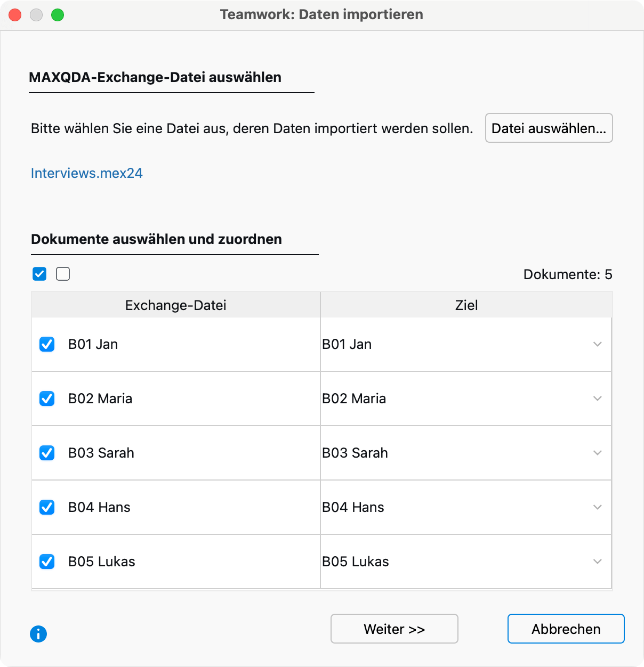The height and width of the screenshot is (667, 644).
Task: Uncheck the B01 Jan document checkbox
Action: click(x=47, y=344)
